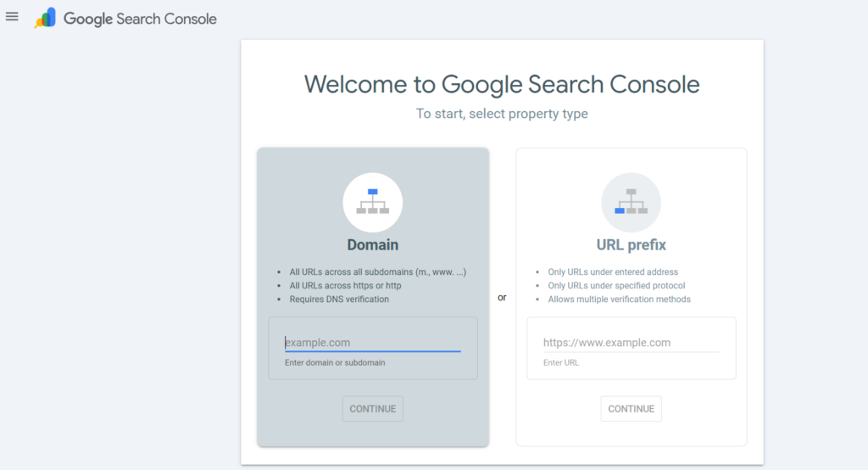This screenshot has height=470, width=868.
Task: Click 'All URLs across all subdomains' bullet
Action: pyautogui.click(x=377, y=272)
